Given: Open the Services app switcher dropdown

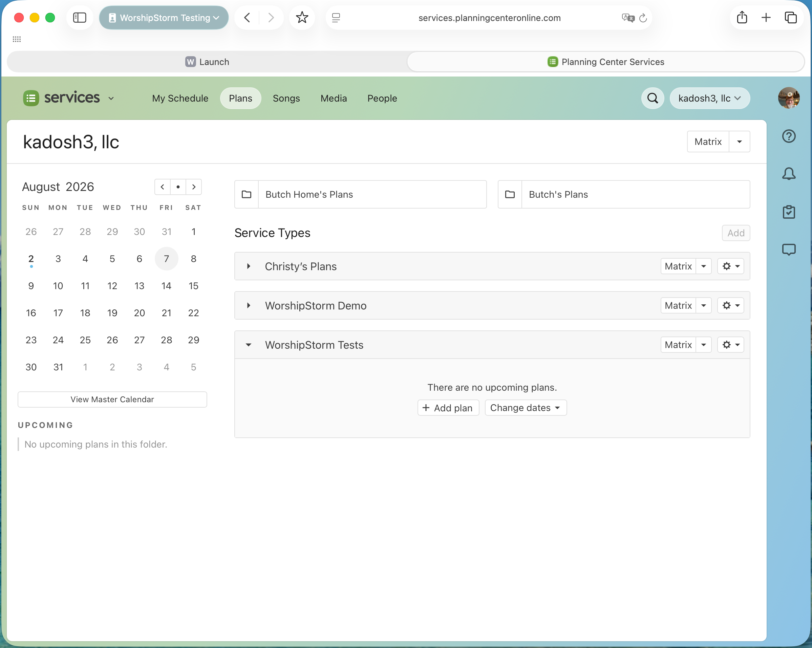Looking at the screenshot, I should (x=111, y=98).
